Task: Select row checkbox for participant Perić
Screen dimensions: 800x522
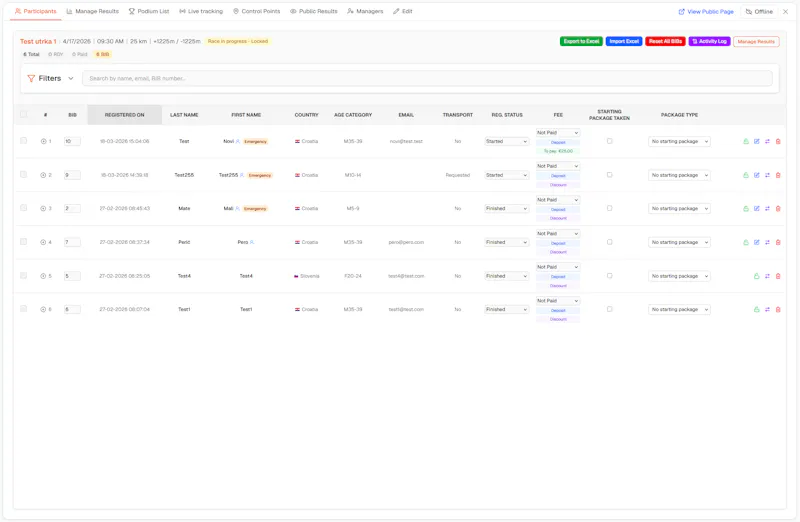Action: point(23,241)
